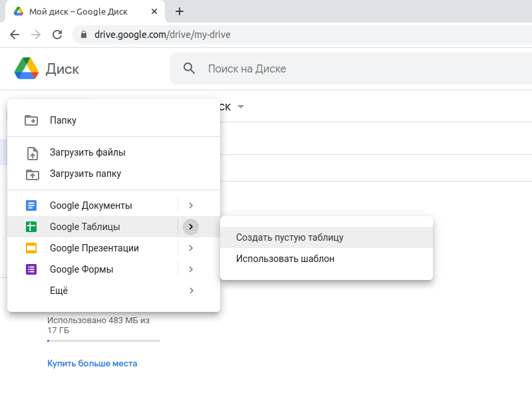Expand the Ещё submenu arrow
Image resolution: width=532 pixels, height=399 pixels.
coord(191,291)
